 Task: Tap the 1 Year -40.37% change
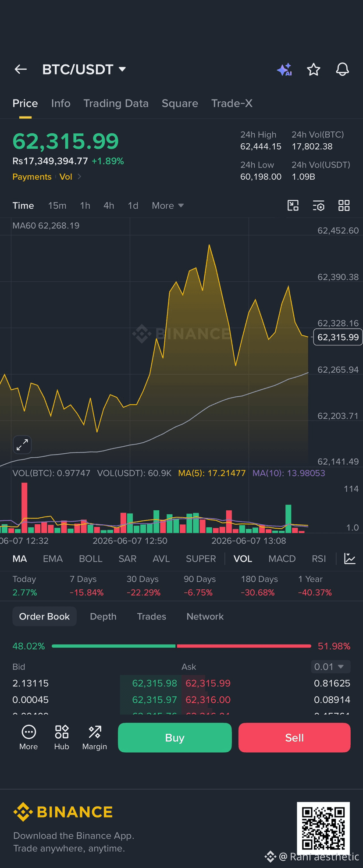pos(315,593)
